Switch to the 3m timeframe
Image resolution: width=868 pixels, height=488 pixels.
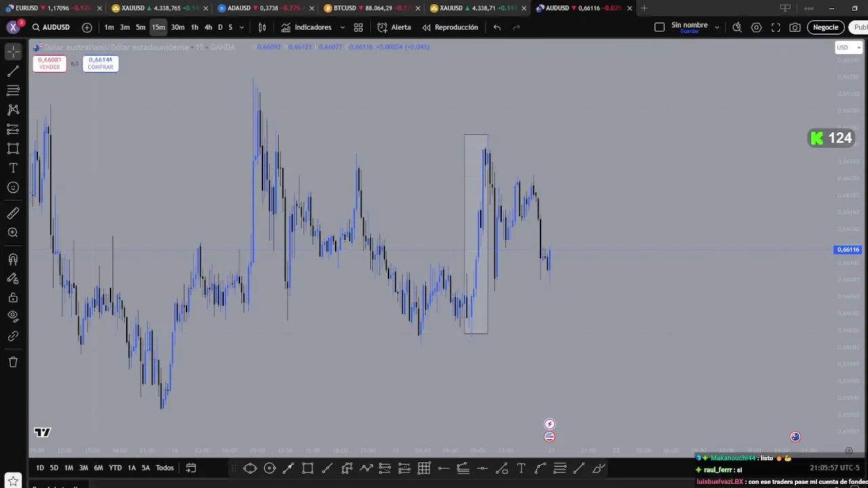coord(125,27)
